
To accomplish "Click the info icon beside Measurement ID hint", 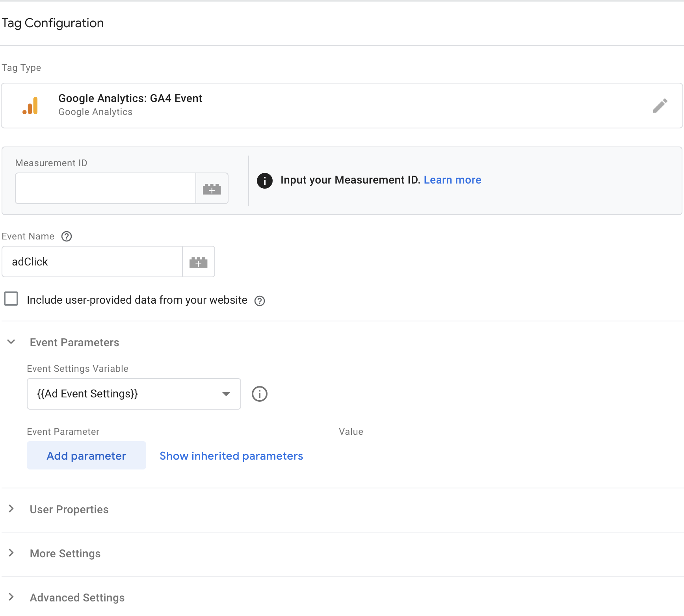I will click(265, 181).
